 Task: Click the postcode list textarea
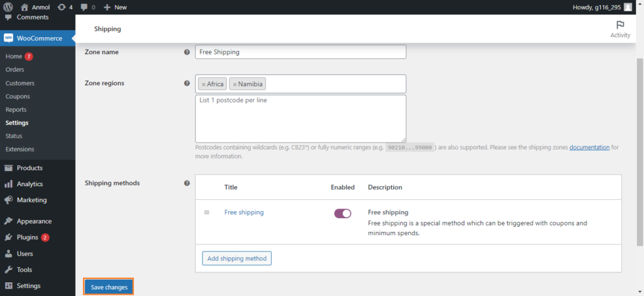(x=301, y=119)
